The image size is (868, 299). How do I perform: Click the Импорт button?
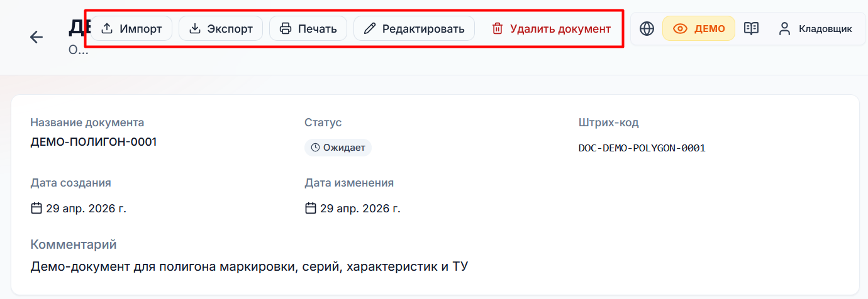coord(131,28)
